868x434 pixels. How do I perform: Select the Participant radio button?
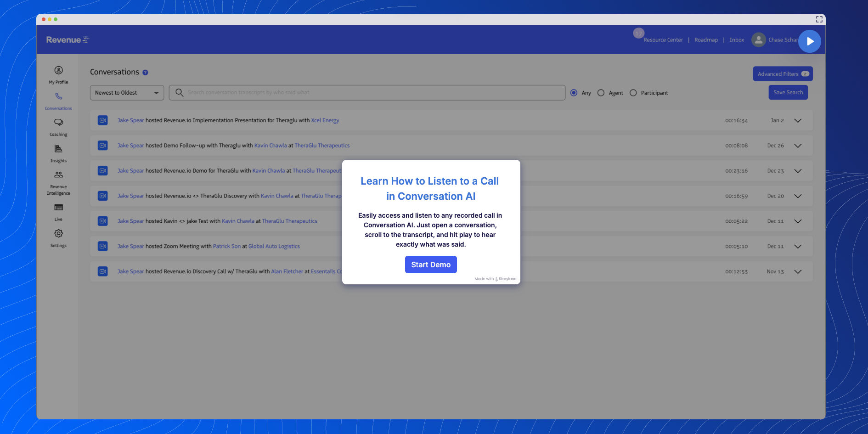(633, 93)
